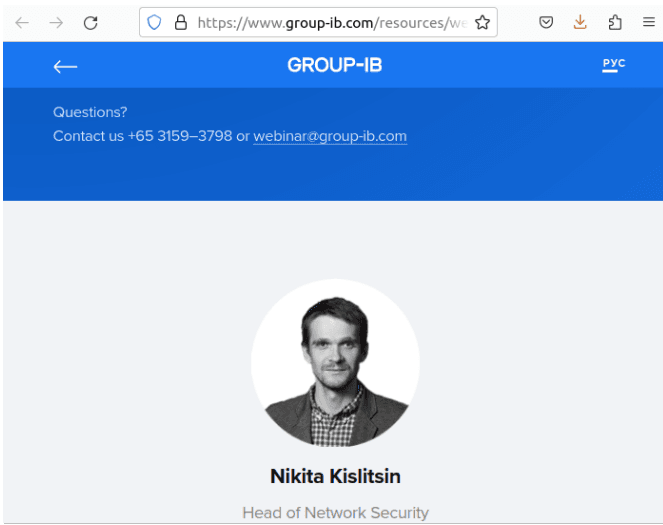This screenshot has height=525, width=663.
Task: Select the Nikita Kislitsin name heading
Action: (335, 476)
